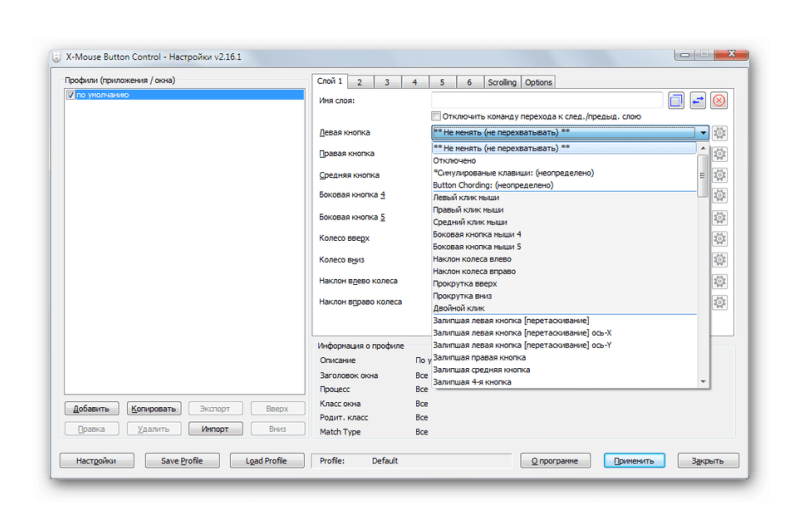Collapse the Левая кнопка dropdown arrow
Viewport: 800px width, 530px height.
coord(703,133)
